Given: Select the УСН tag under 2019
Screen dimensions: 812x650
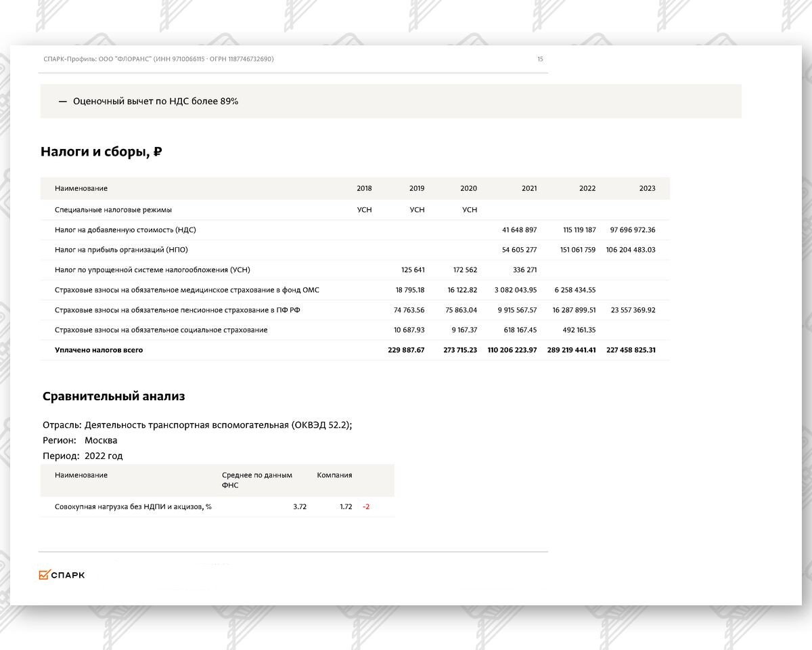Looking at the screenshot, I should [417, 209].
